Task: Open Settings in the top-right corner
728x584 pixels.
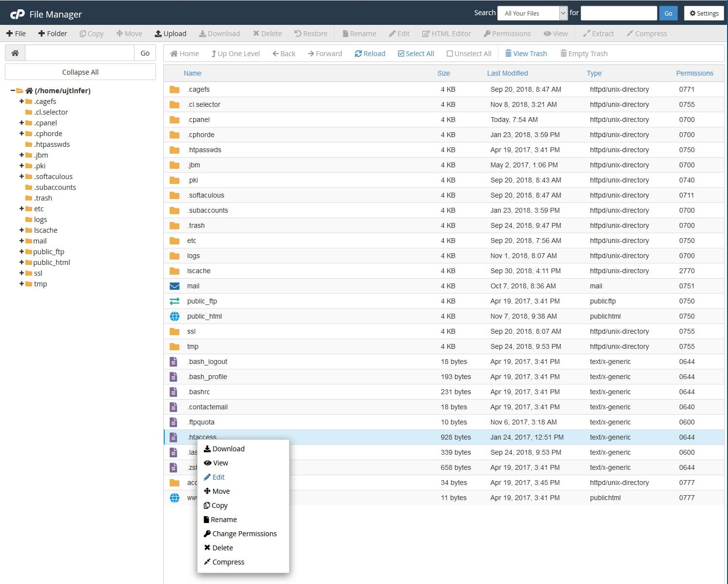Action: pyautogui.click(x=704, y=13)
